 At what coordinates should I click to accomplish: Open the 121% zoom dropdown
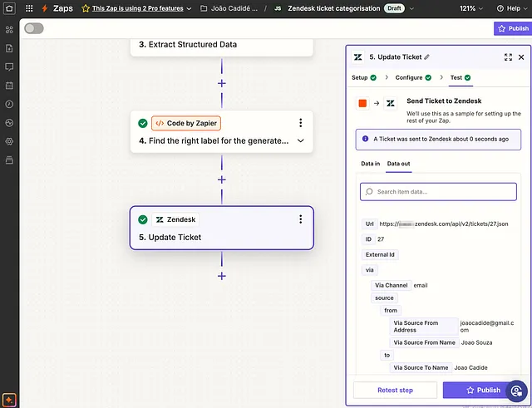point(471,8)
